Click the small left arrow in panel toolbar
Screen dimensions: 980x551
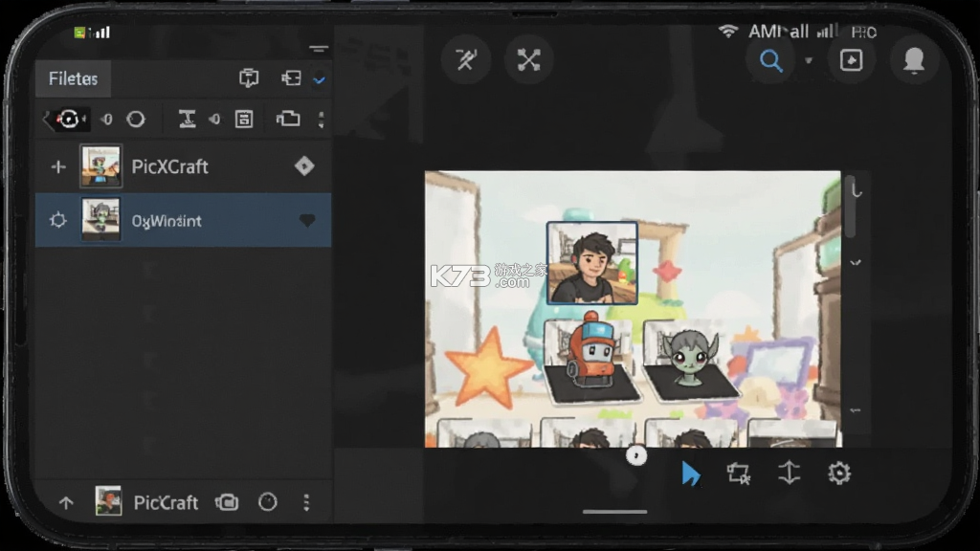(x=47, y=119)
